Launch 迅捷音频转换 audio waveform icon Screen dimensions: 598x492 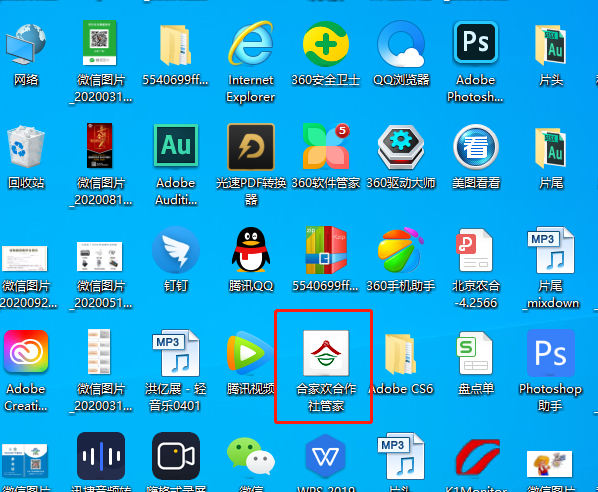(x=101, y=456)
